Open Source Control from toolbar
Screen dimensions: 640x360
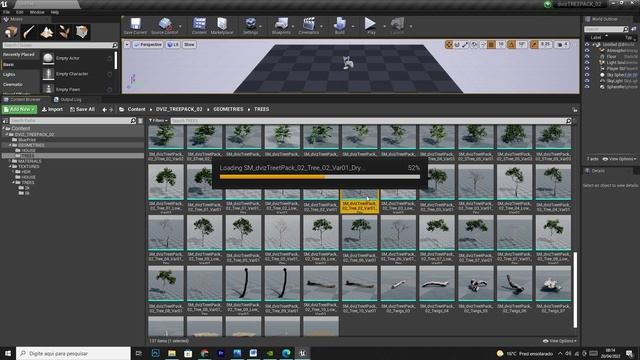click(x=164, y=26)
